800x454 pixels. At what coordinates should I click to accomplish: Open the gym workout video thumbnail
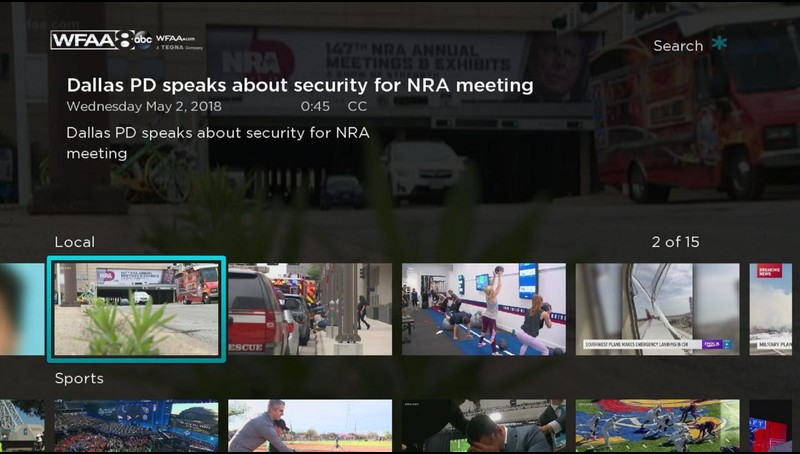[x=484, y=309]
